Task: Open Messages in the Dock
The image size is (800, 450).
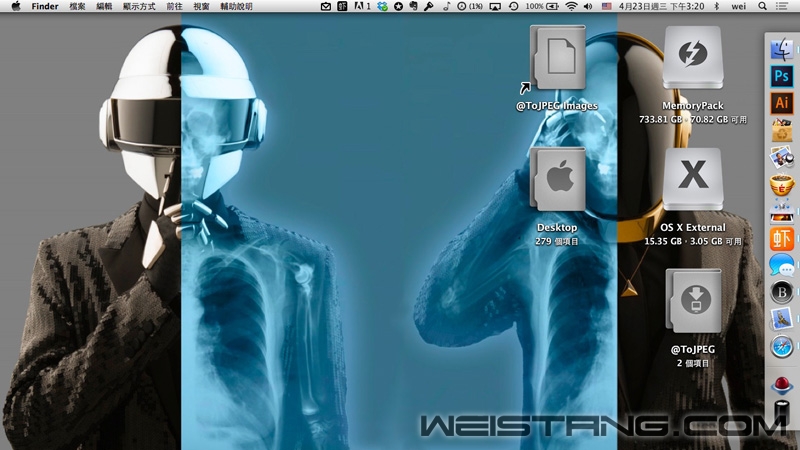Action: tap(782, 266)
